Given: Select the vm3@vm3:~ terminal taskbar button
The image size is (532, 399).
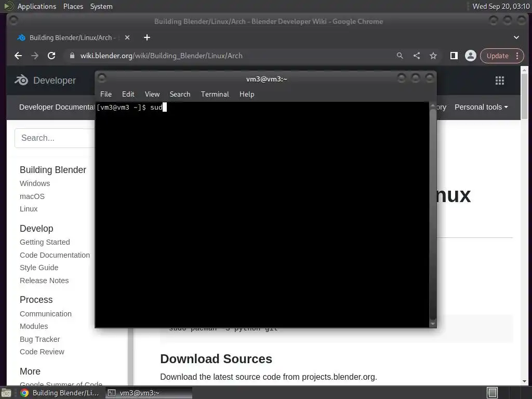Looking at the screenshot, I should pos(149,393).
